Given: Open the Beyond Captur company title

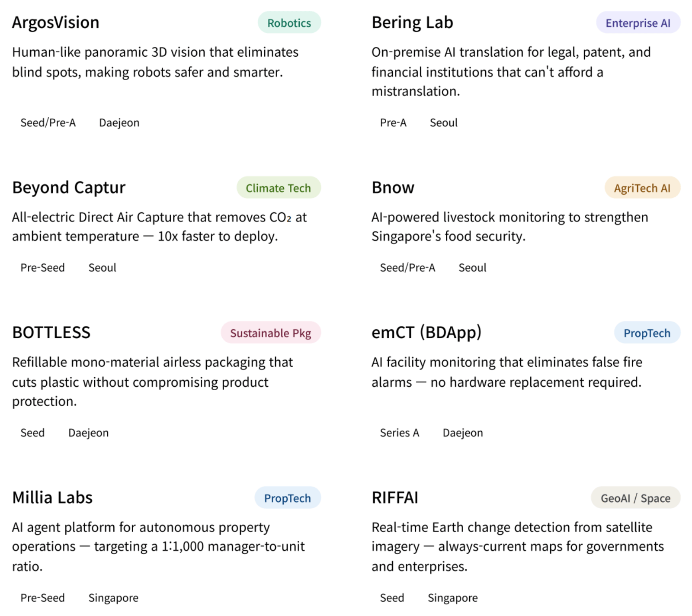Looking at the screenshot, I should point(69,188).
